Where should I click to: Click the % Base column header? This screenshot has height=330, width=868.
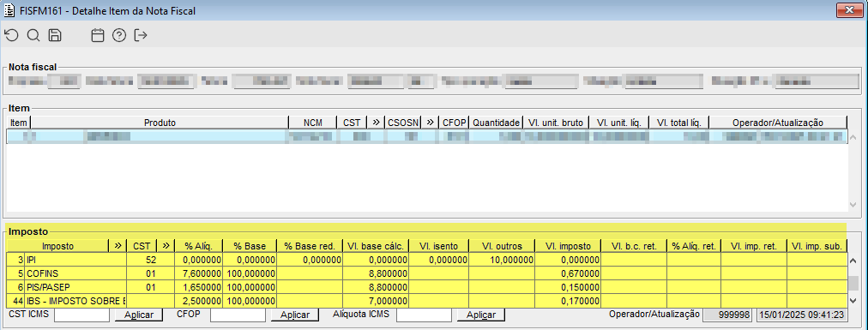click(x=250, y=246)
